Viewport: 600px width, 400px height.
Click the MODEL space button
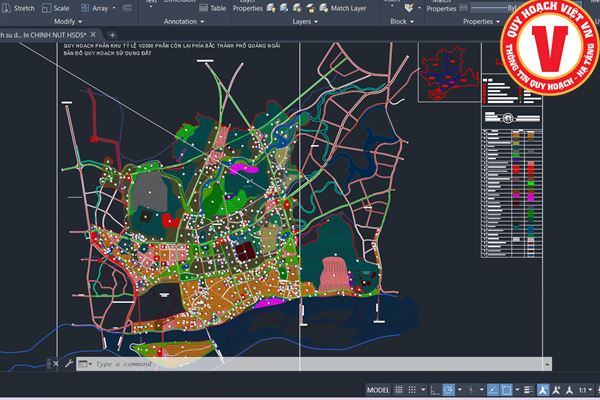378,389
